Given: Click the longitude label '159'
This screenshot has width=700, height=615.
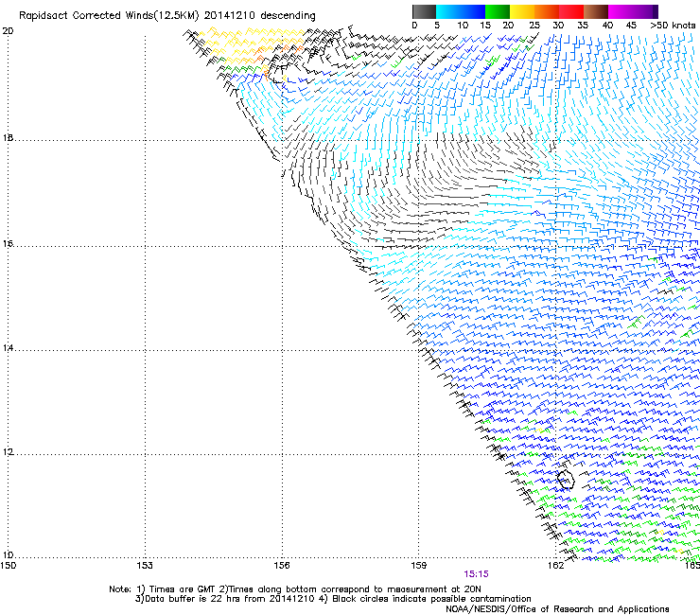Looking at the screenshot, I should point(418,566).
